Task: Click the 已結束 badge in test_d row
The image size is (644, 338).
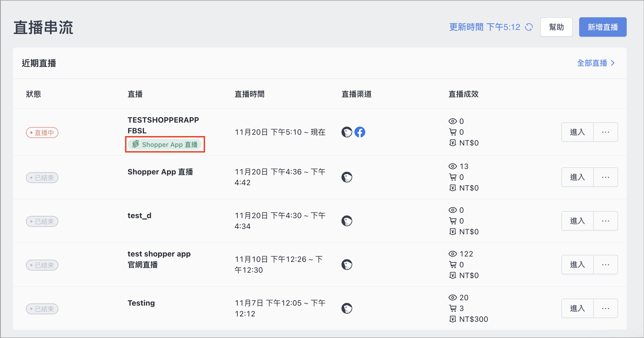Action: click(42, 221)
